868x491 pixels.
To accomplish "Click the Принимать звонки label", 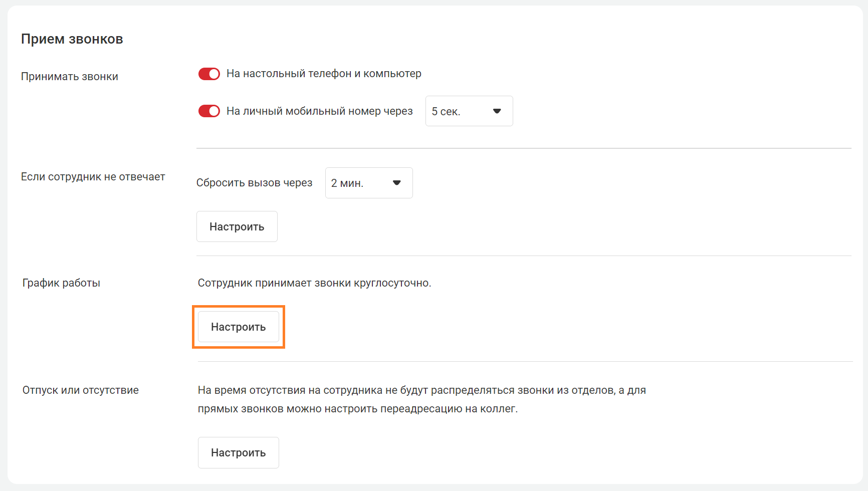I will point(70,77).
